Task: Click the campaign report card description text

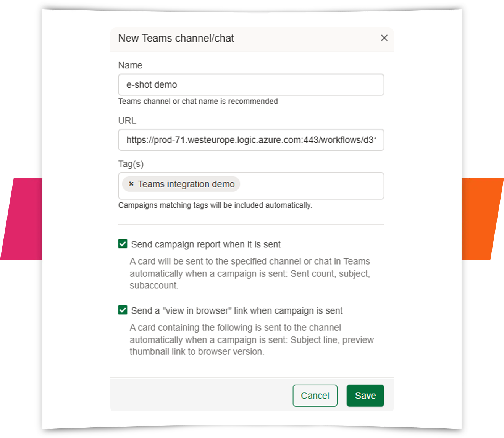Action: click(250, 273)
